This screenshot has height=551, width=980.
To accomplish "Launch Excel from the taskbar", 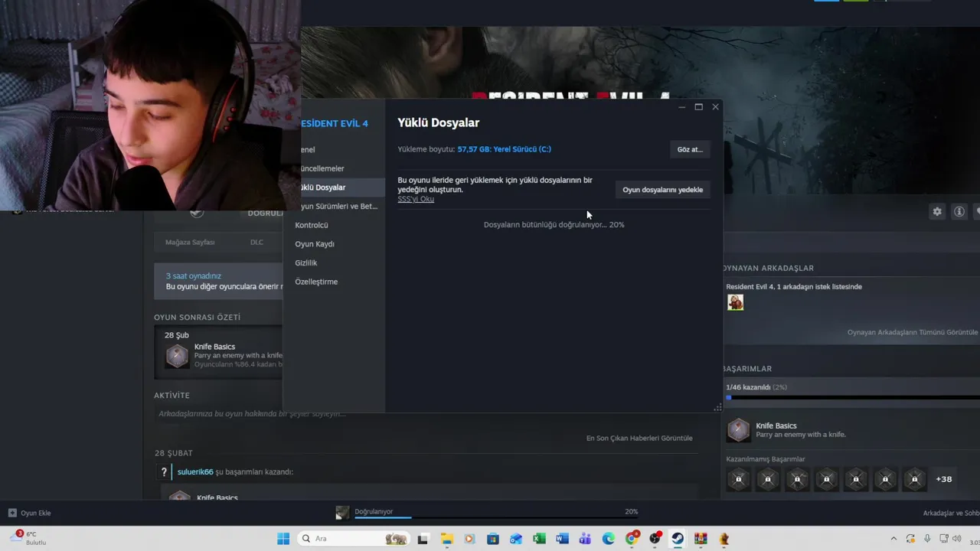I will pyautogui.click(x=539, y=539).
